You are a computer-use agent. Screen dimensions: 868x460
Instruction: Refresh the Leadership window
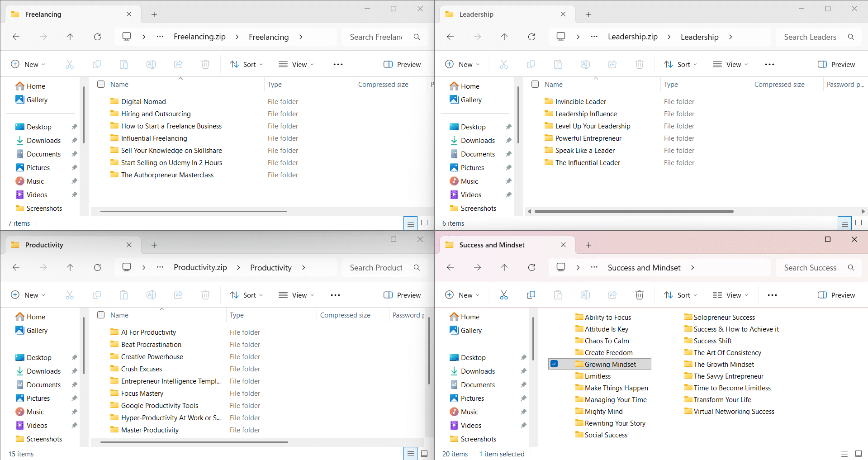(x=531, y=37)
